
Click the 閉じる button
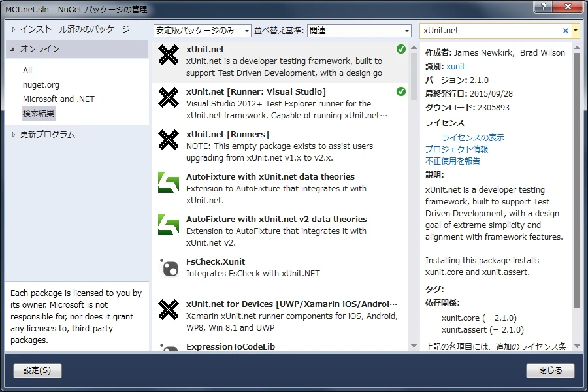550,370
